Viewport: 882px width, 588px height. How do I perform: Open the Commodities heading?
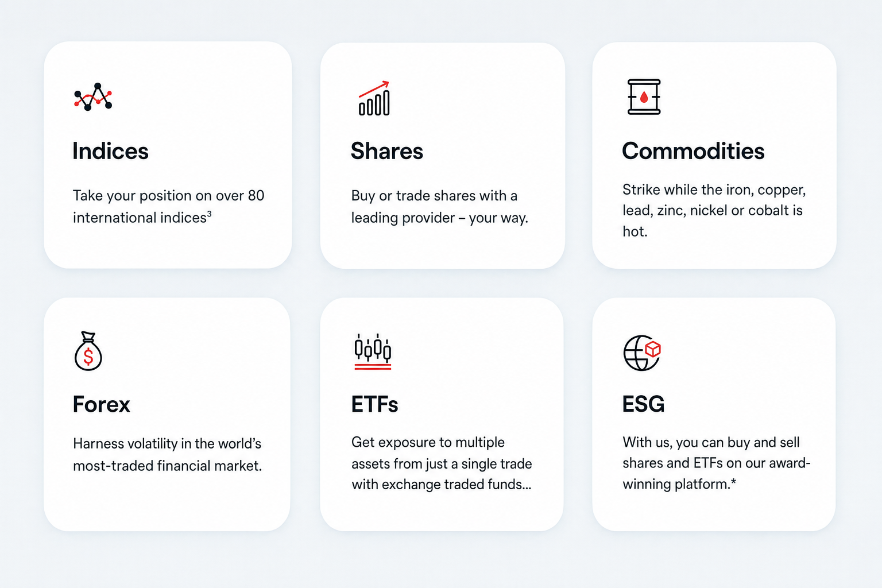coord(693,152)
